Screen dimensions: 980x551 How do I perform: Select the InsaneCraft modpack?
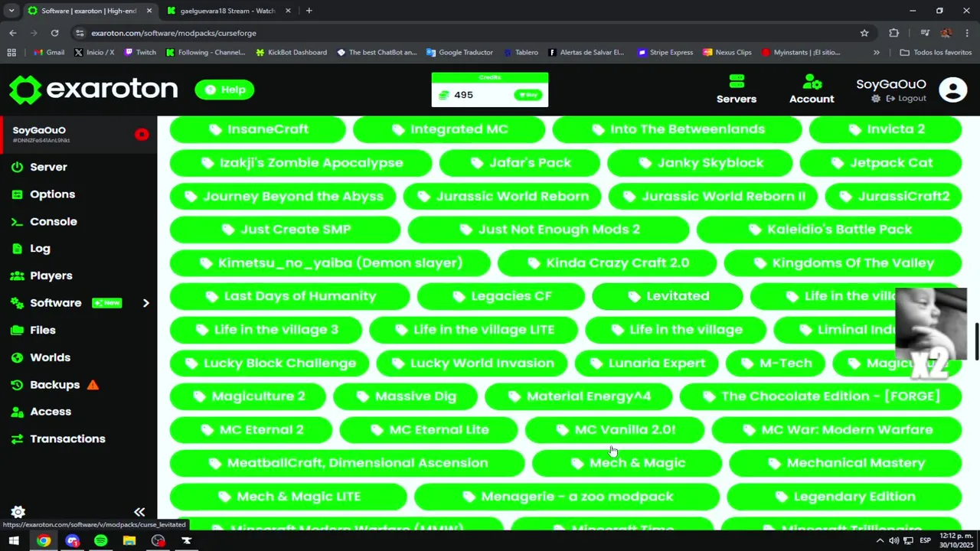[x=258, y=129]
